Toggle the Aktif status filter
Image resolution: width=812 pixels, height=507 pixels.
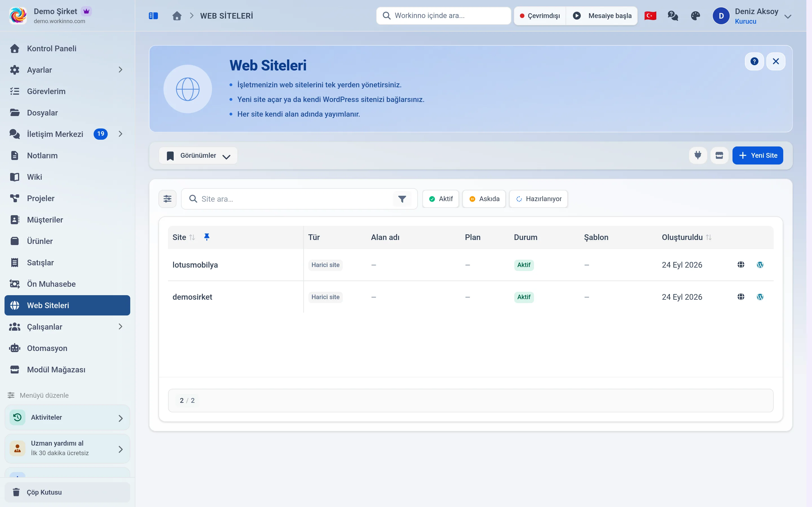point(441,199)
